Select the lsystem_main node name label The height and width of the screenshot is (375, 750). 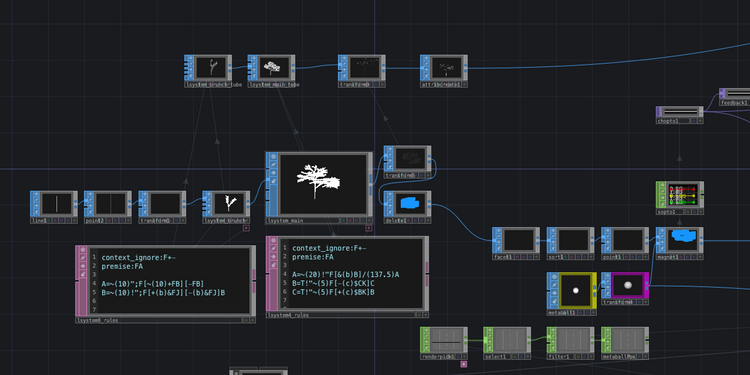(x=285, y=221)
